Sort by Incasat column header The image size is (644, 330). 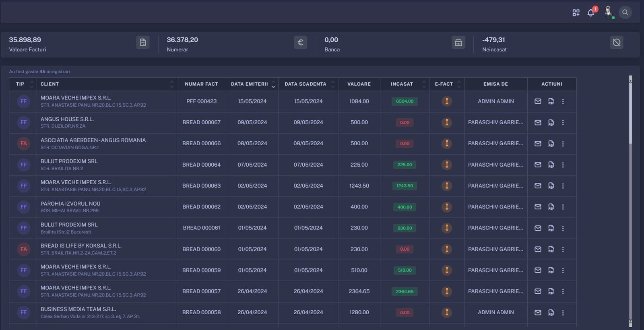point(402,84)
